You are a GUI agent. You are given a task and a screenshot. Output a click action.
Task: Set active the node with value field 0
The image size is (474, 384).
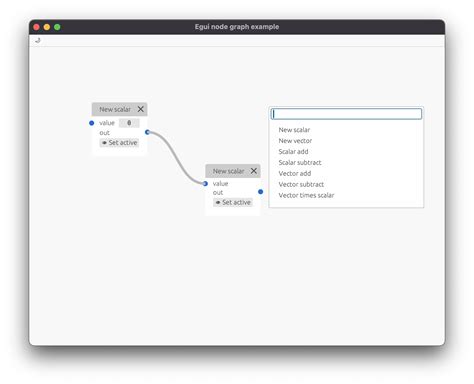pos(119,143)
